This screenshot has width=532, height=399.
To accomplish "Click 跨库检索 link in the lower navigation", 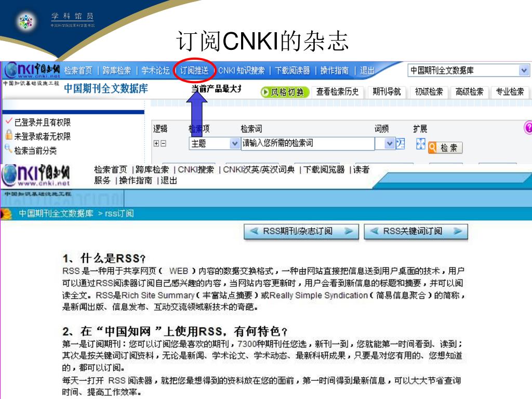I will click(152, 170).
